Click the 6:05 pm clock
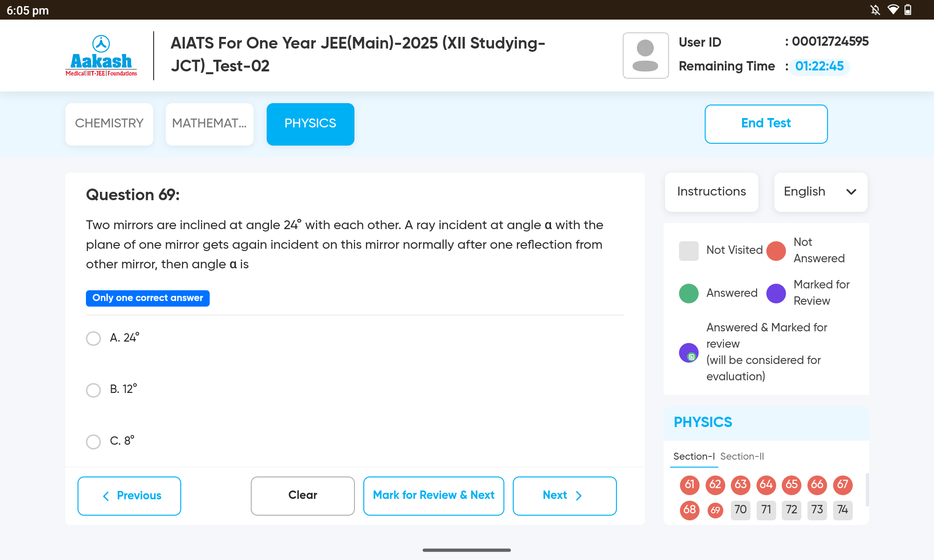The image size is (934, 560). coord(28,10)
